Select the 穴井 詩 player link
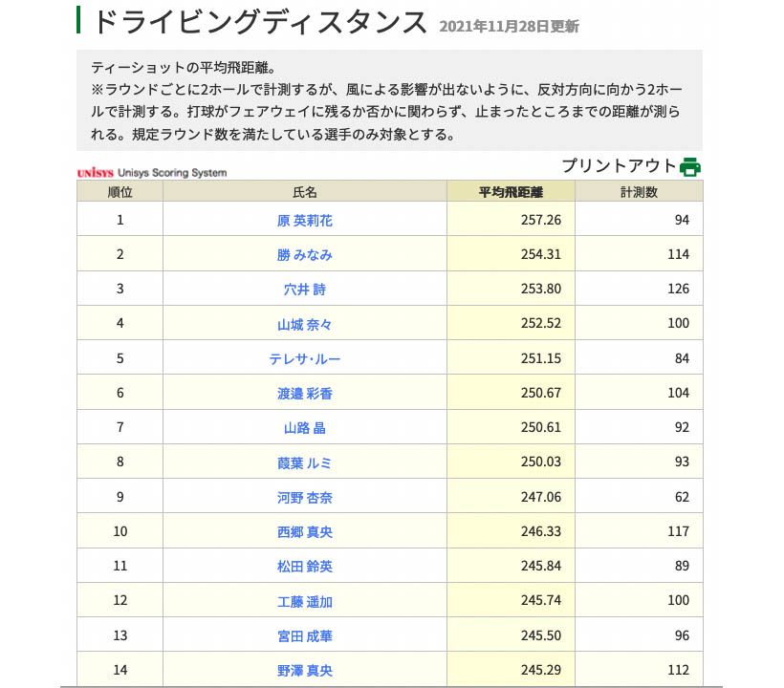The image size is (784, 688). point(305,289)
